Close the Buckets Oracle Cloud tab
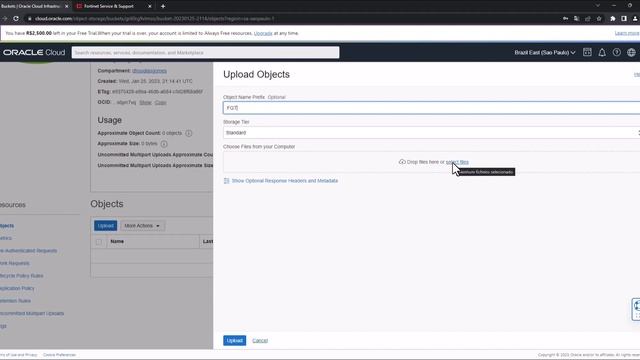The image size is (640, 360). click(67, 6)
